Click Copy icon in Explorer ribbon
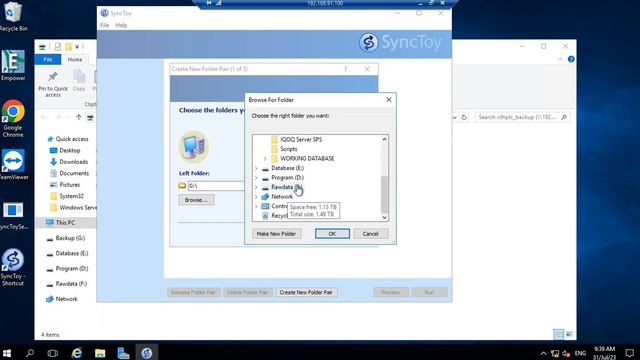This screenshot has width=640, height=360. point(79,80)
